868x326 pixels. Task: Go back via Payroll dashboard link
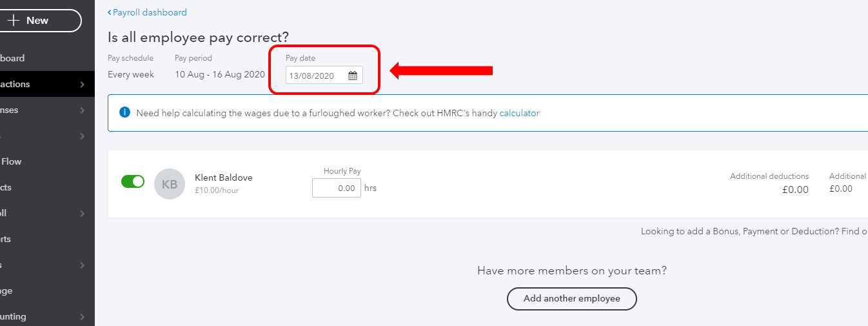pyautogui.click(x=148, y=12)
